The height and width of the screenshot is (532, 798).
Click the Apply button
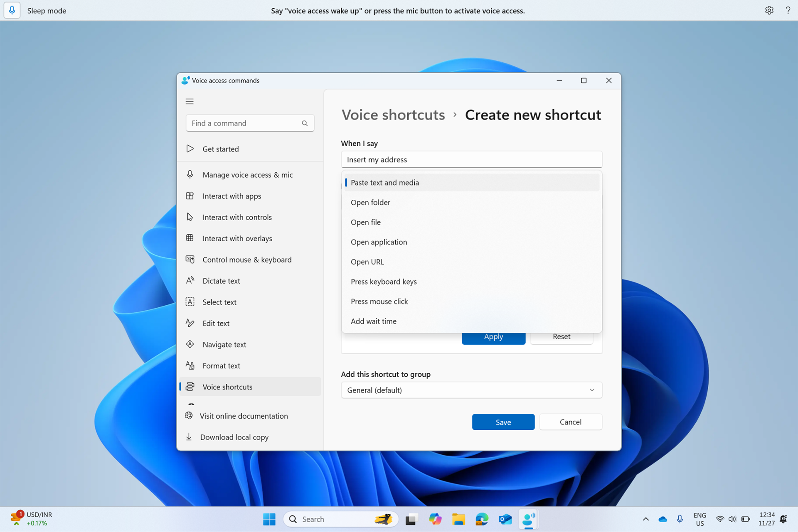point(493,336)
